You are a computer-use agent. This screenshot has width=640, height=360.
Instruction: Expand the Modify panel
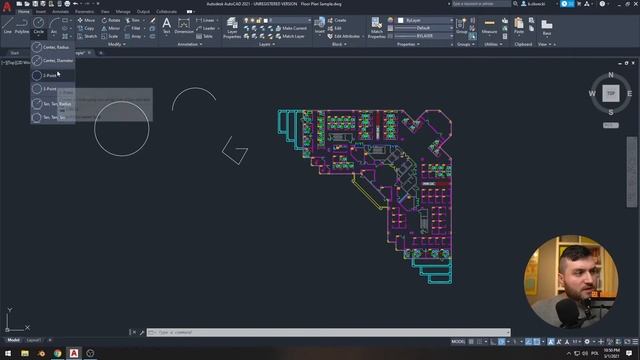tap(116, 44)
